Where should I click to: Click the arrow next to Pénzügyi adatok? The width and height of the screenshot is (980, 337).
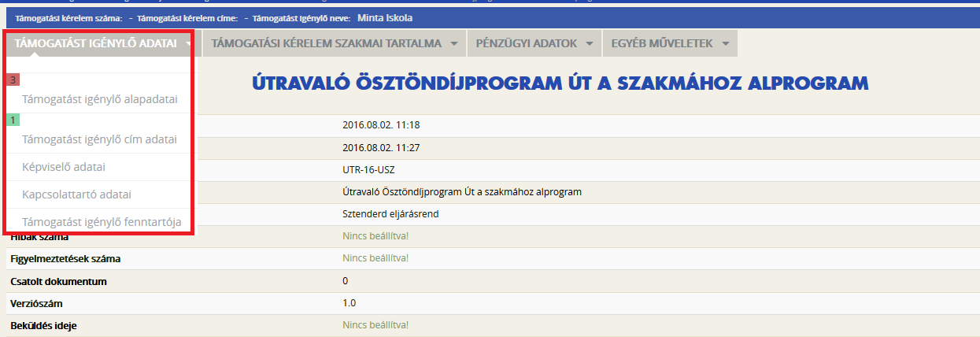[589, 44]
